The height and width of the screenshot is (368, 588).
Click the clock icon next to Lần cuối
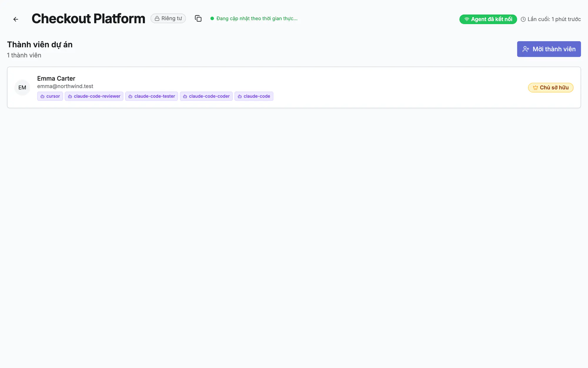click(x=523, y=19)
